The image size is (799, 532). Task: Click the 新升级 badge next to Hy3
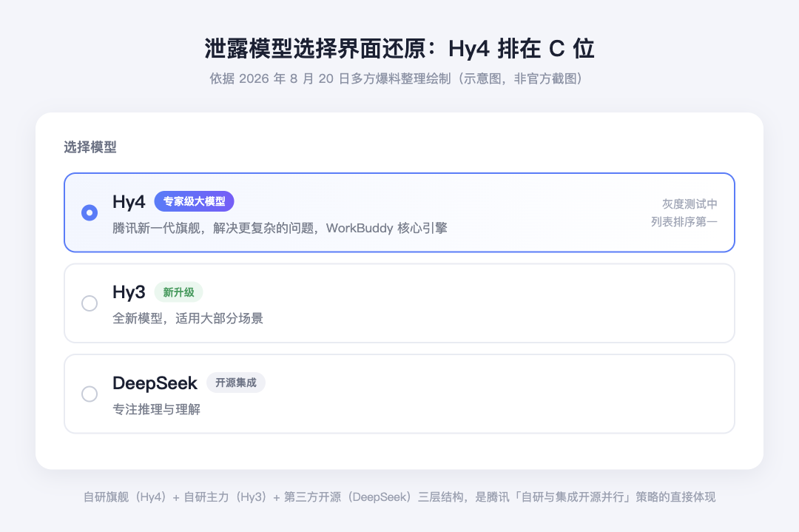[x=178, y=292]
